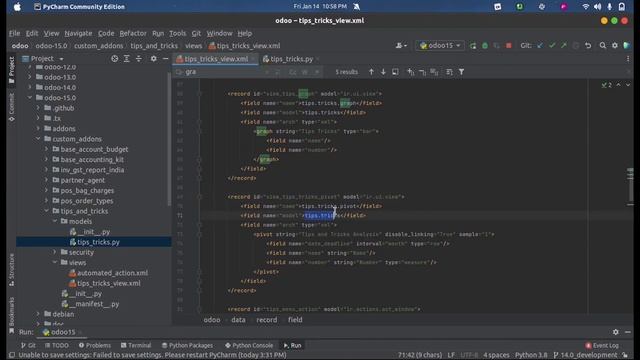
Task: Stop the running process with red square
Action: (509, 46)
